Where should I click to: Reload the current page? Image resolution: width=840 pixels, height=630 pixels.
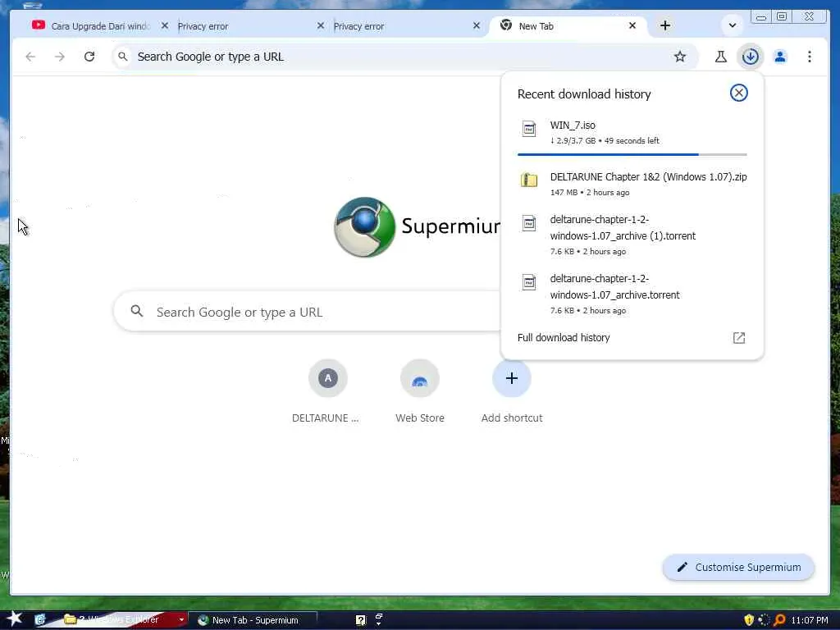pyautogui.click(x=89, y=57)
